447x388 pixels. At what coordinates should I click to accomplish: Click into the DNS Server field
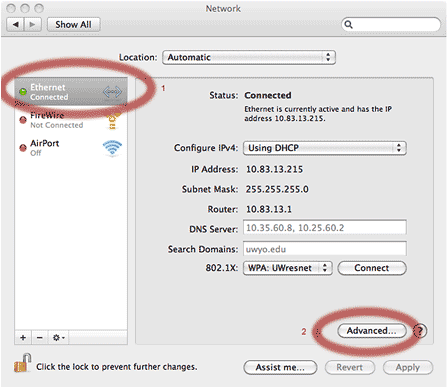tap(325, 228)
